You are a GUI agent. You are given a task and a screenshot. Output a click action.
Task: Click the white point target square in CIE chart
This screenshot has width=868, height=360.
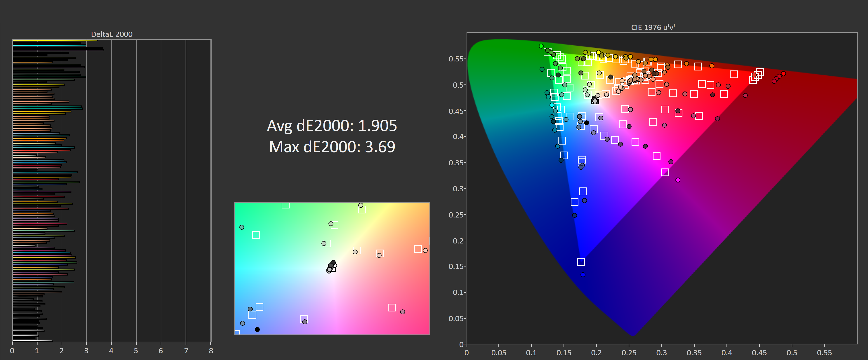[x=595, y=100]
